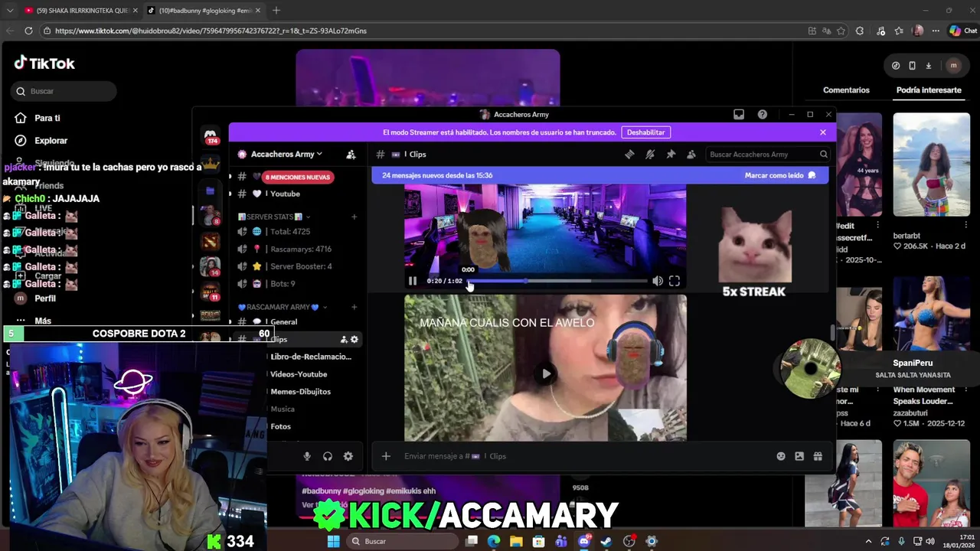The width and height of the screenshot is (980, 551).
Task: Open Steam from Windows taskbar
Action: click(x=606, y=541)
